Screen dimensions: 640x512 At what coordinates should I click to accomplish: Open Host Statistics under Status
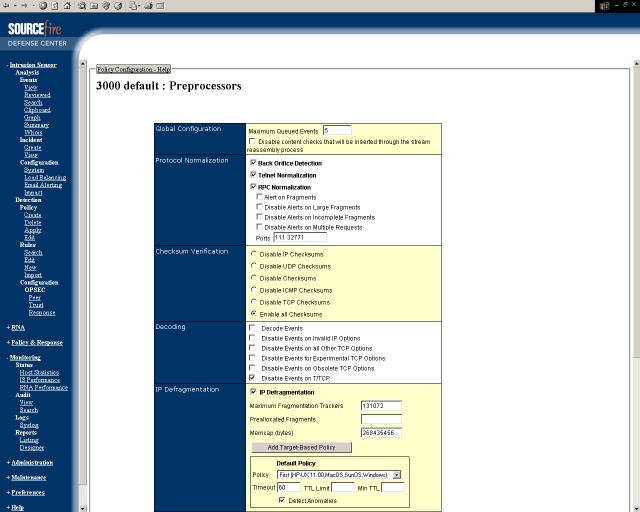pyautogui.click(x=39, y=372)
